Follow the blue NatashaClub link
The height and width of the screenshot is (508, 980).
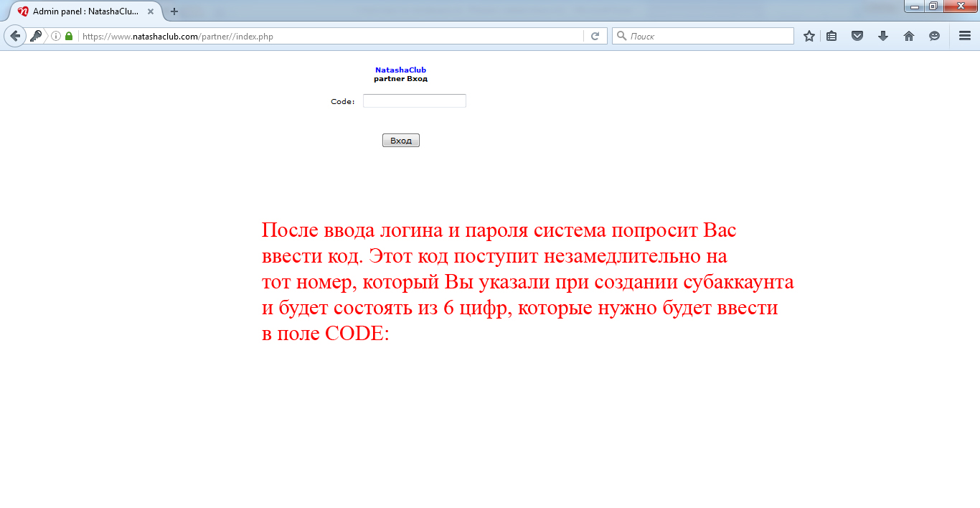tap(400, 70)
